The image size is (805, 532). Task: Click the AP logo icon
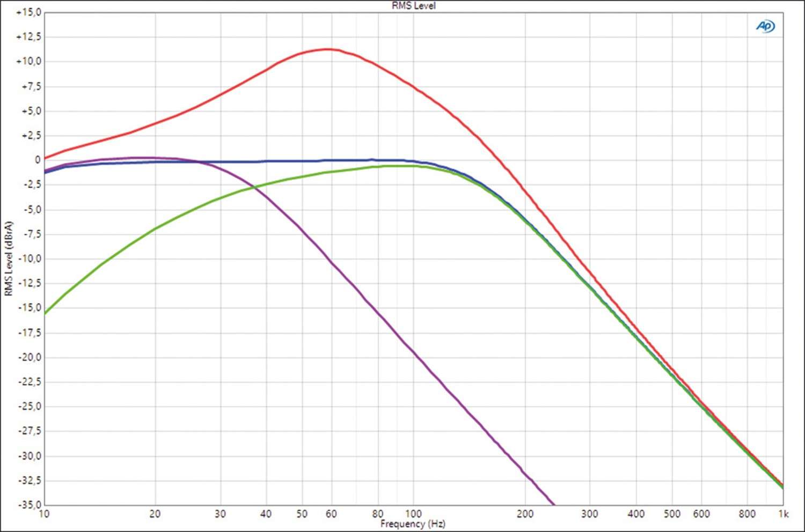click(x=765, y=26)
